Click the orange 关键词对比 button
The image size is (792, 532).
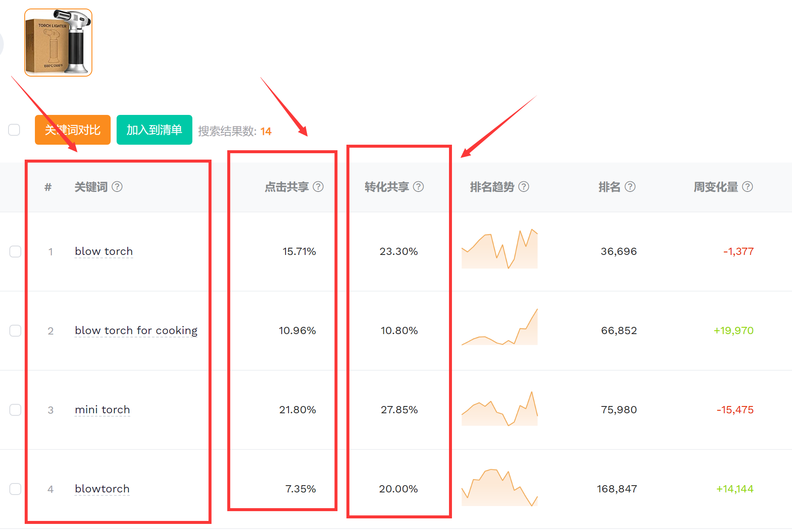pos(73,130)
